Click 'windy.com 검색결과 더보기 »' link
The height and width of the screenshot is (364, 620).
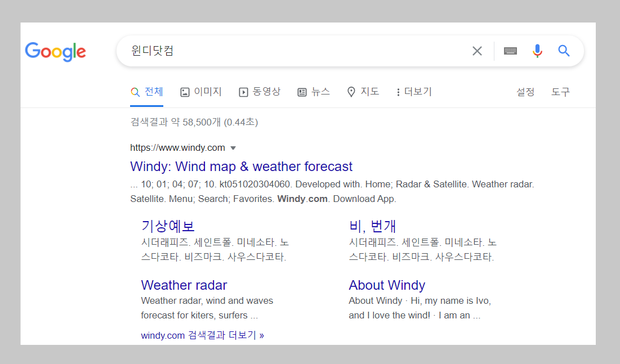[203, 335]
